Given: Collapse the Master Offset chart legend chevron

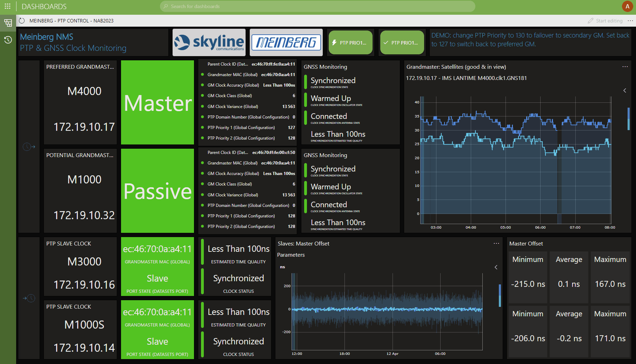Looking at the screenshot, I should [x=496, y=267].
